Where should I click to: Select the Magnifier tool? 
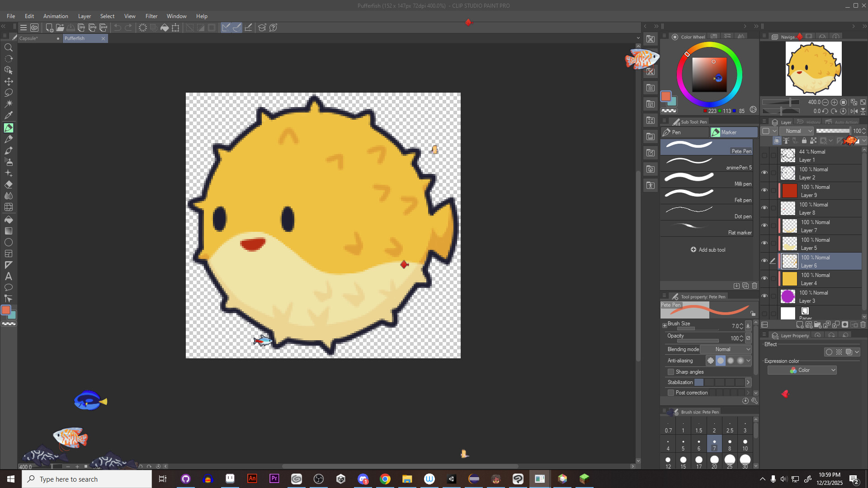[9, 47]
